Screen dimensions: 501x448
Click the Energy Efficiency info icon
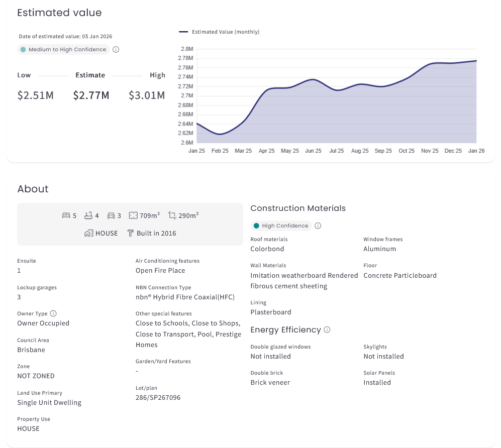(327, 330)
